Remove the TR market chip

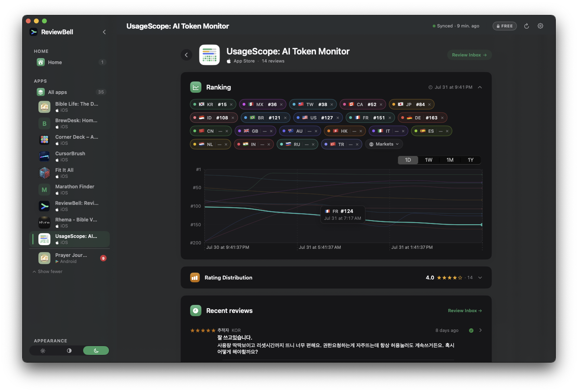point(357,144)
